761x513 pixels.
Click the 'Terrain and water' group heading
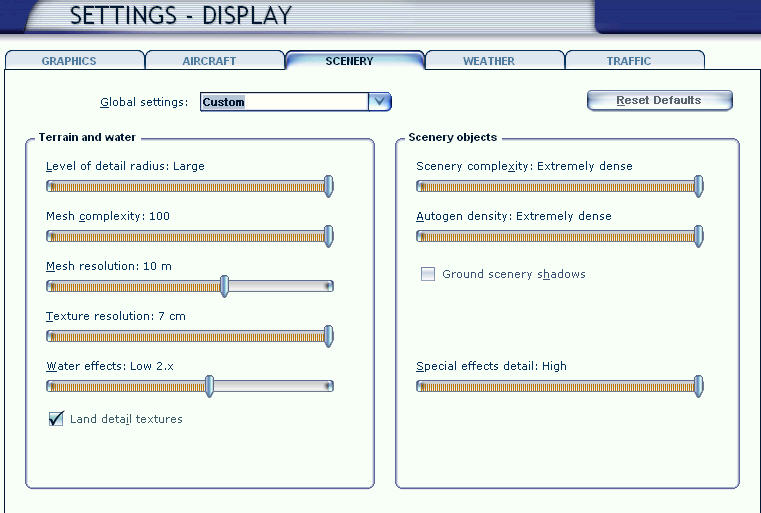tap(87, 137)
